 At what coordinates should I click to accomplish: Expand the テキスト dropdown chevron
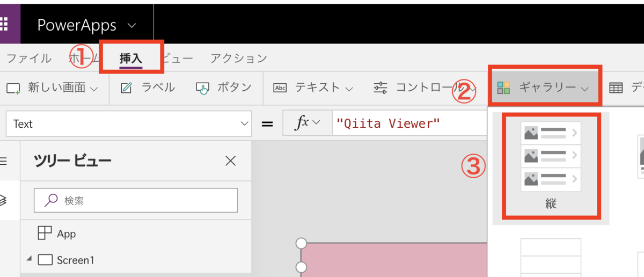click(349, 89)
